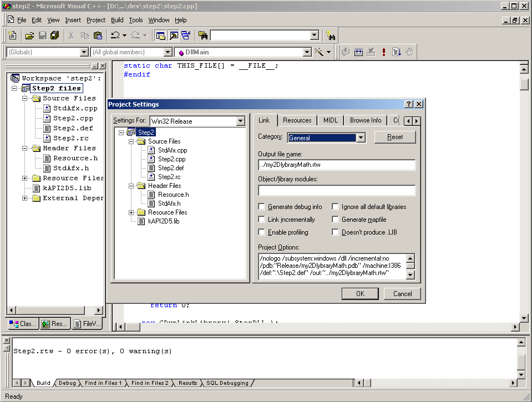Click the Cut scissors toolbar icon
The width and height of the screenshot is (532, 402).
(x=71, y=35)
